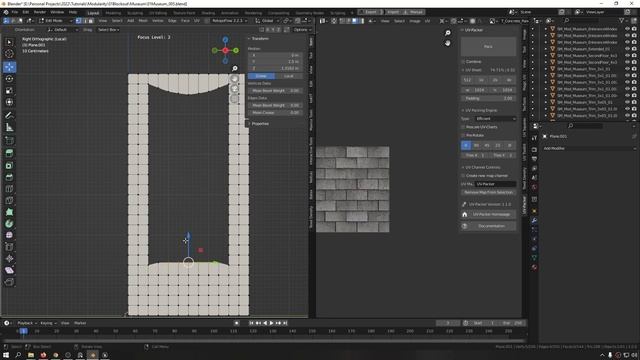Select the Annotate tool
The width and height of the screenshot is (640, 360).
pyautogui.click(x=9, y=116)
